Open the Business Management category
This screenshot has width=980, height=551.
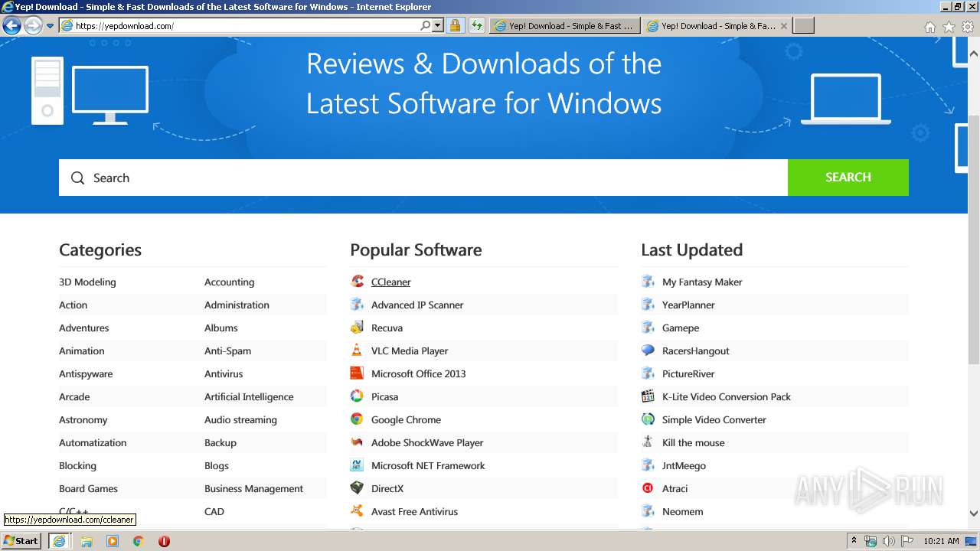(x=253, y=488)
